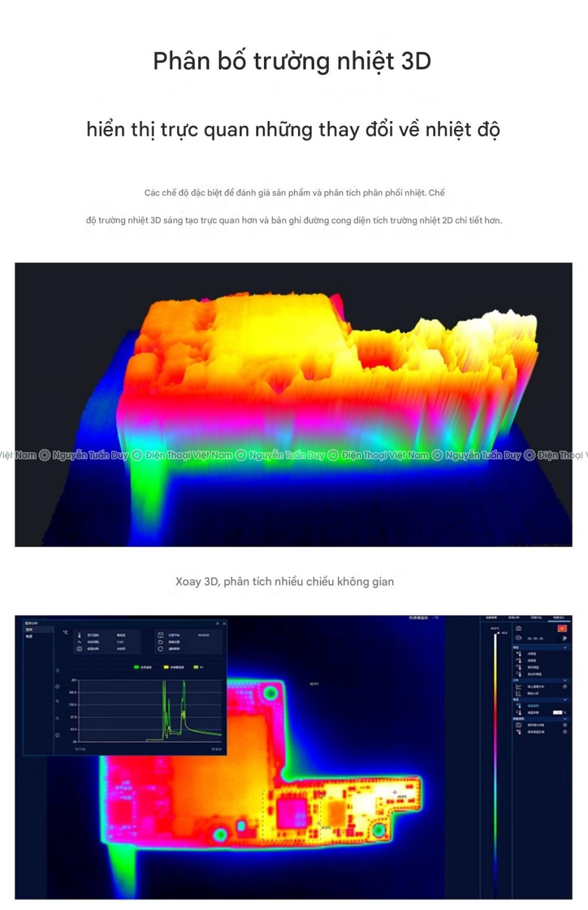The image size is (588, 910).
Task: Click the zoom in magnifier beside chart
Action: [x=58, y=701]
